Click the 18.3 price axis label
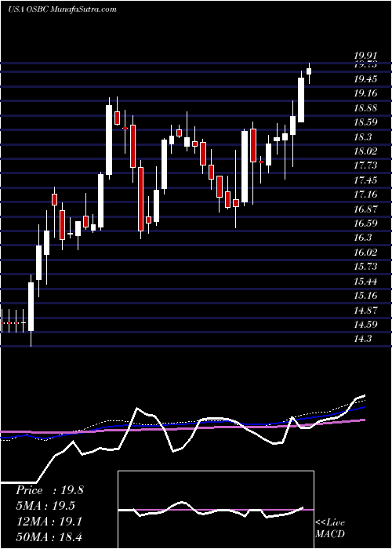Viewport: 392px width, 549px height. (x=362, y=137)
